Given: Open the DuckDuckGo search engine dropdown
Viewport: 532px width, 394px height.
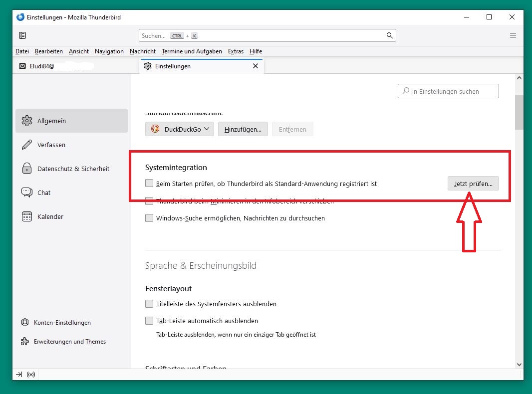Looking at the screenshot, I should [180, 129].
